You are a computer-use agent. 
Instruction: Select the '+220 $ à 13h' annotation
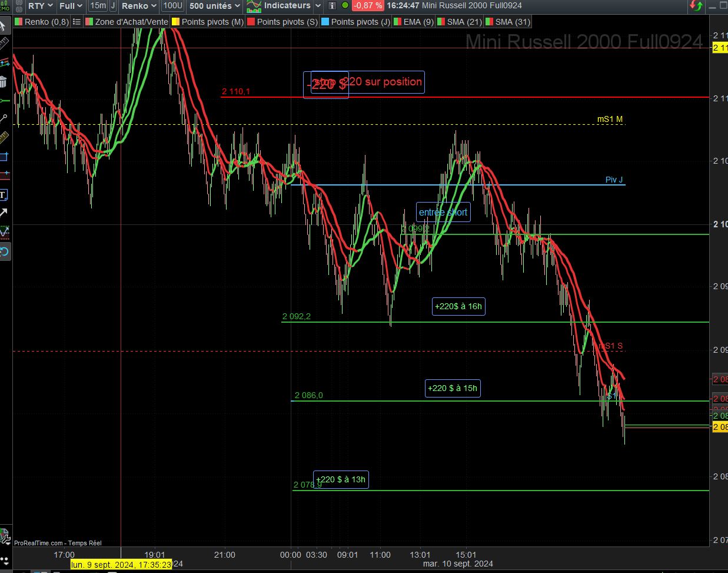point(341,479)
